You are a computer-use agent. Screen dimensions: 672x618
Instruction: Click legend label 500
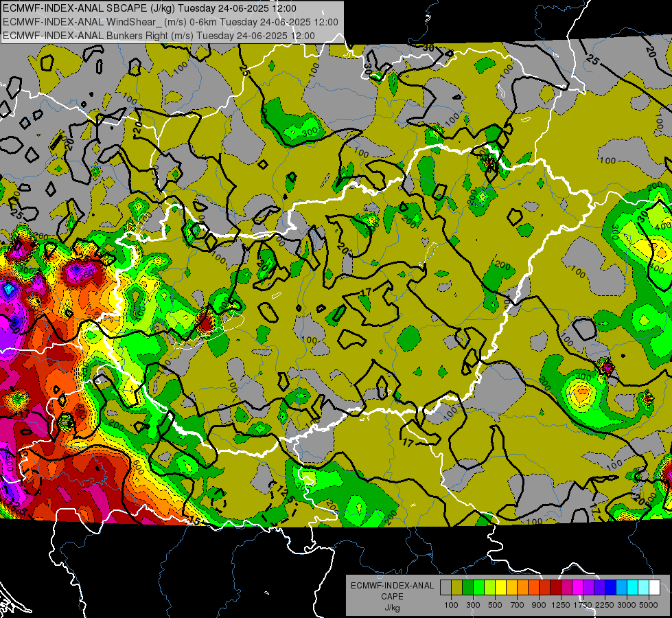[495, 605]
